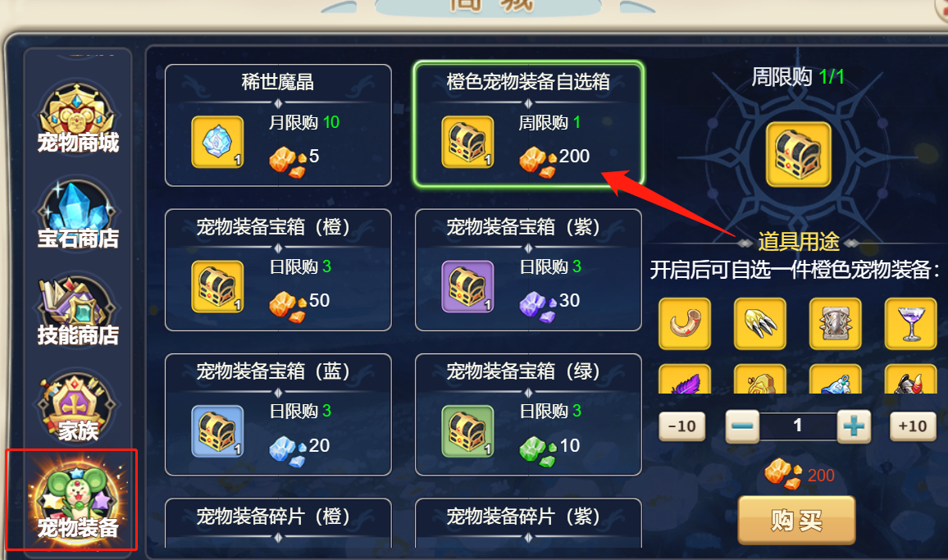Open the 宠物商城 pet mall tab
Viewport: 948px width, 560px height.
click(77, 118)
